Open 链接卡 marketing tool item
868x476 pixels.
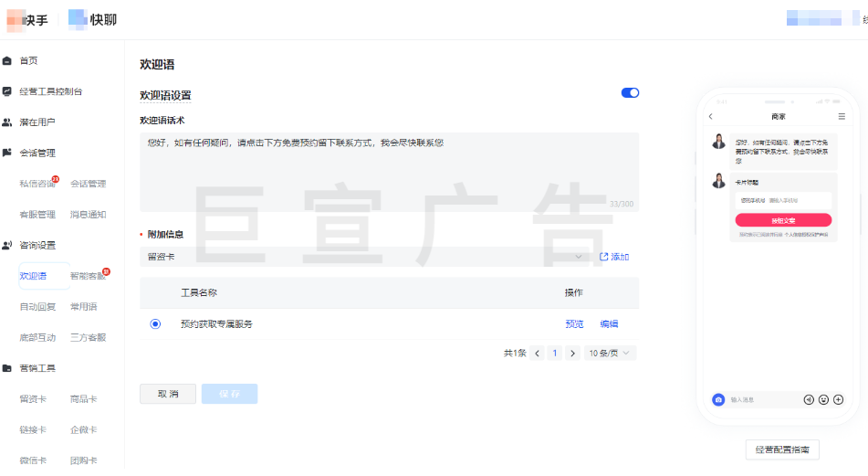[33, 429]
